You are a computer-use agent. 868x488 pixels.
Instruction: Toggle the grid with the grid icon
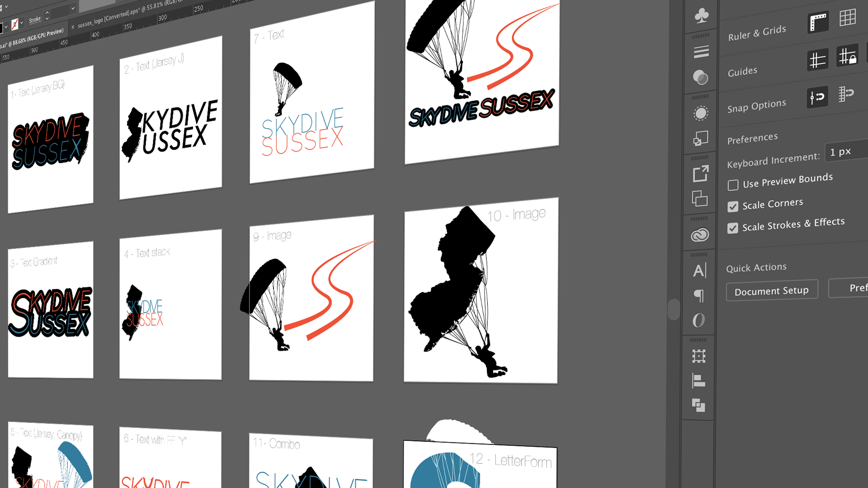pos(848,18)
